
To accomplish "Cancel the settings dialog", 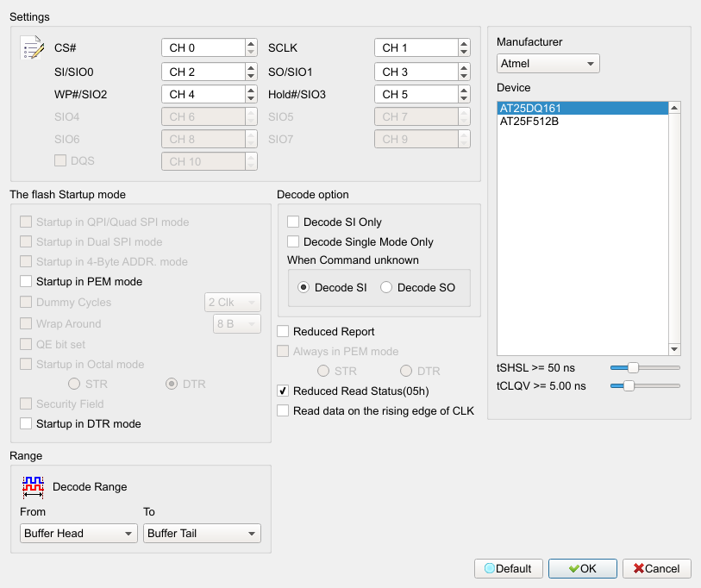I will [x=657, y=568].
